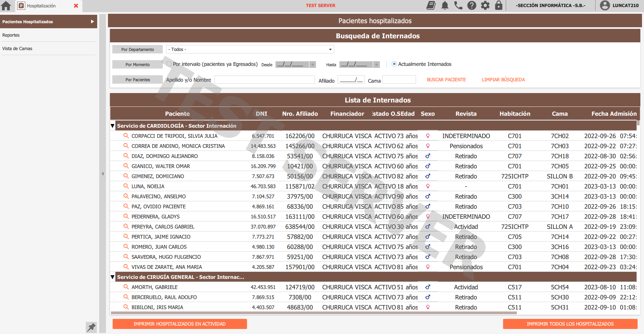The height and width of the screenshot is (334, 644).
Task: Click the pin icon in sidebar bottom
Action: point(91,327)
